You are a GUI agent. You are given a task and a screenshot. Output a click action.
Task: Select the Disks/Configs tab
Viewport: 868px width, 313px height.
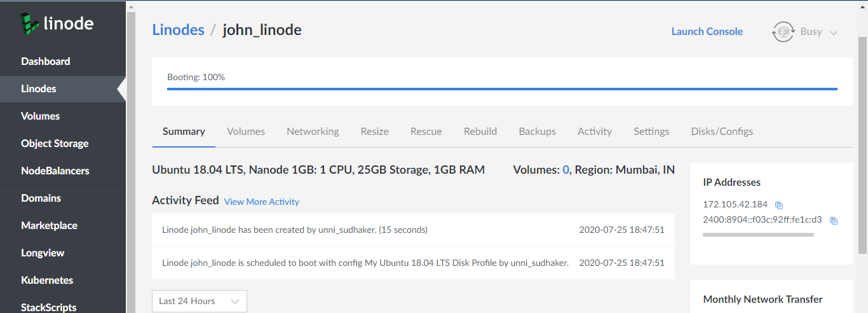722,131
